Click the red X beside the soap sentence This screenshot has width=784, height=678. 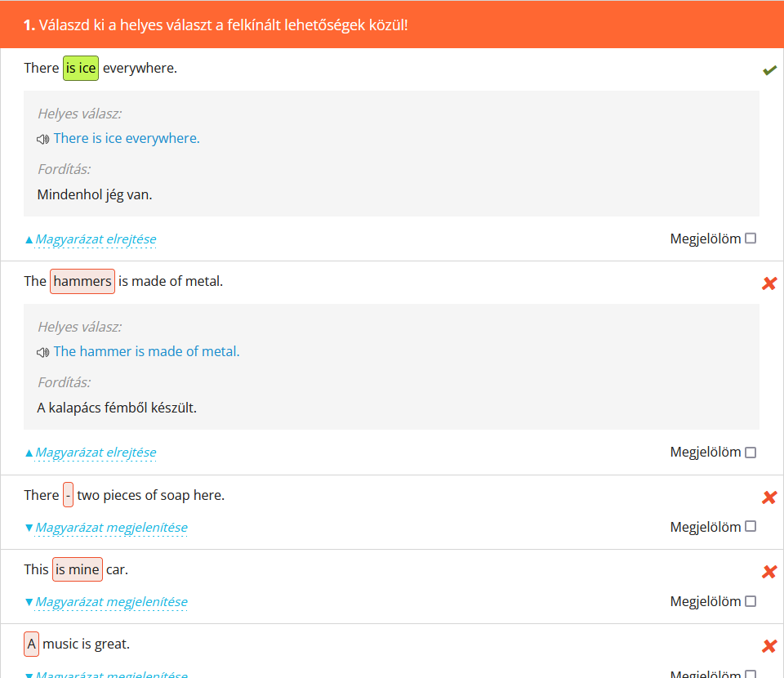click(x=768, y=497)
